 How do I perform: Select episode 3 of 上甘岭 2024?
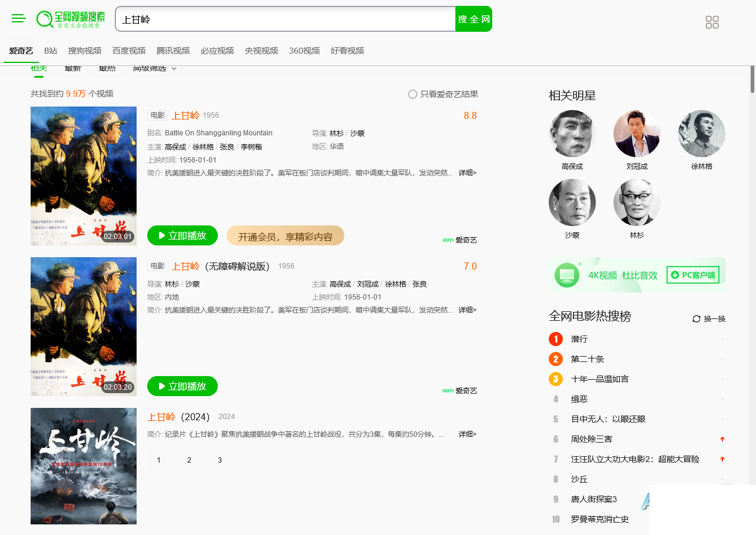220,460
